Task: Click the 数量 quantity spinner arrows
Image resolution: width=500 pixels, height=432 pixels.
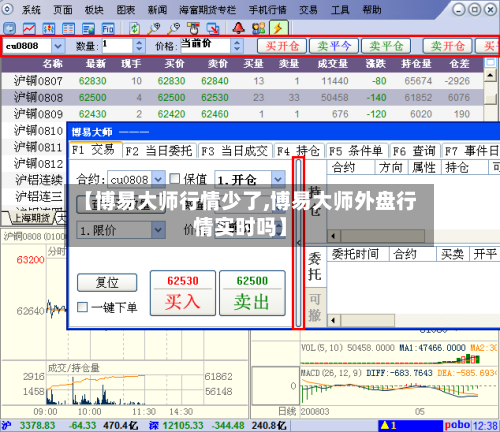Action: pos(139,46)
